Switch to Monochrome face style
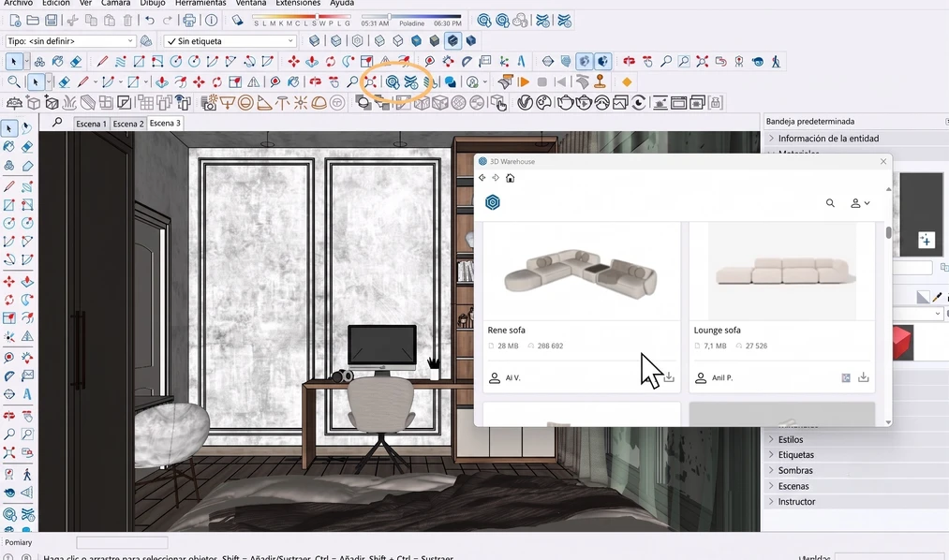 point(471,41)
